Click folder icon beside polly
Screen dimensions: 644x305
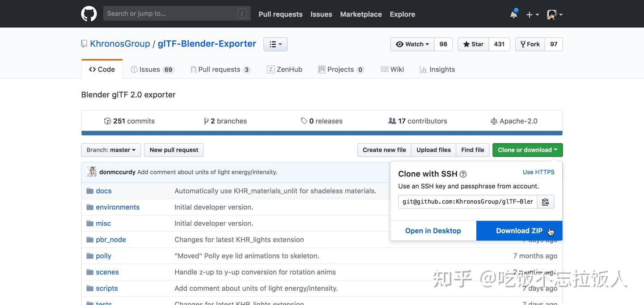coord(90,256)
